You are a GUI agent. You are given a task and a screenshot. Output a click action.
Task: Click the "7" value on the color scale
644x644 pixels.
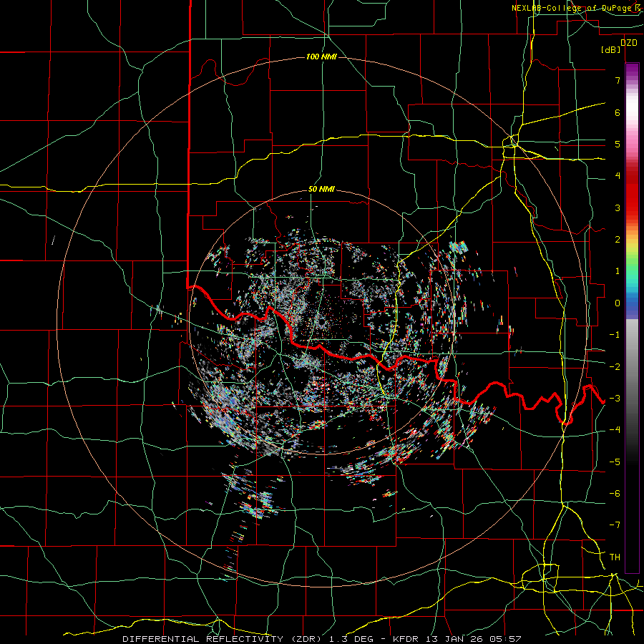point(618,80)
